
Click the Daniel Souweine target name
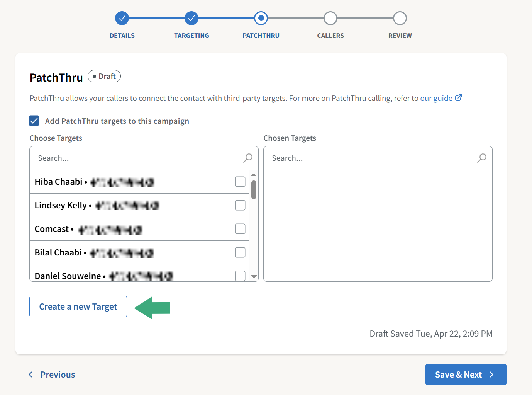pyautogui.click(x=68, y=276)
